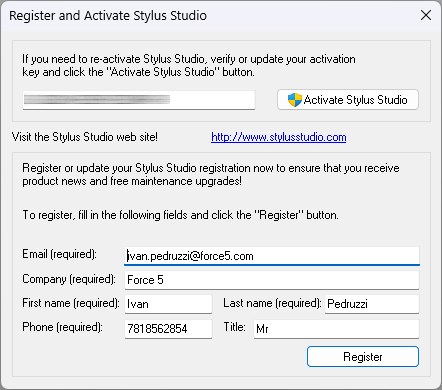
Task: Focus the Phone number field
Action: 168,329
